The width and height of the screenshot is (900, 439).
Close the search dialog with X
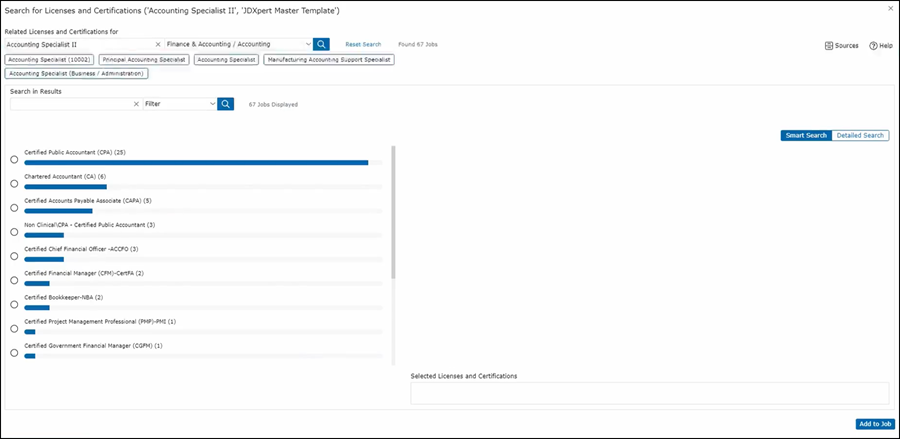click(890, 8)
